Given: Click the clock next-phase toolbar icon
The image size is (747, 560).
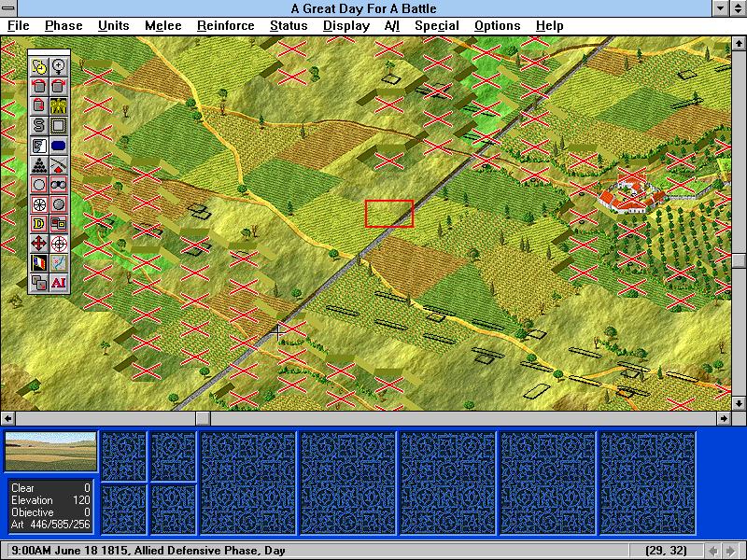Looking at the screenshot, I should (x=39, y=66).
